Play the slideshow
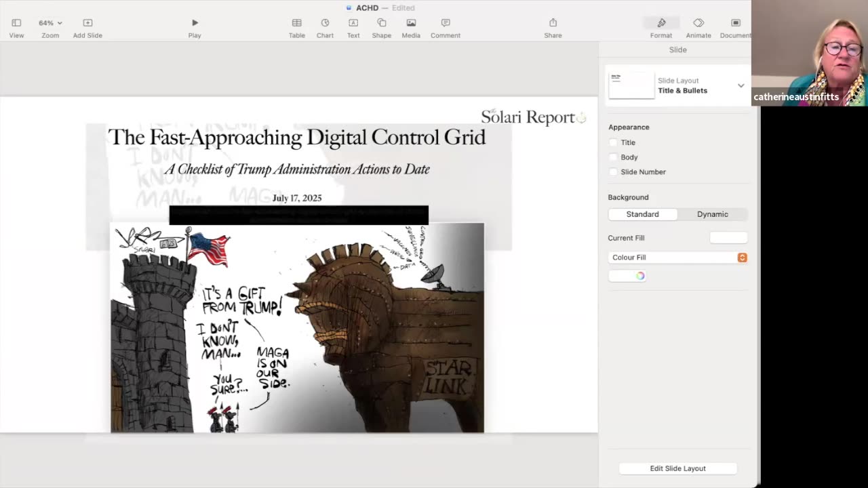This screenshot has height=488, width=868. (x=195, y=23)
